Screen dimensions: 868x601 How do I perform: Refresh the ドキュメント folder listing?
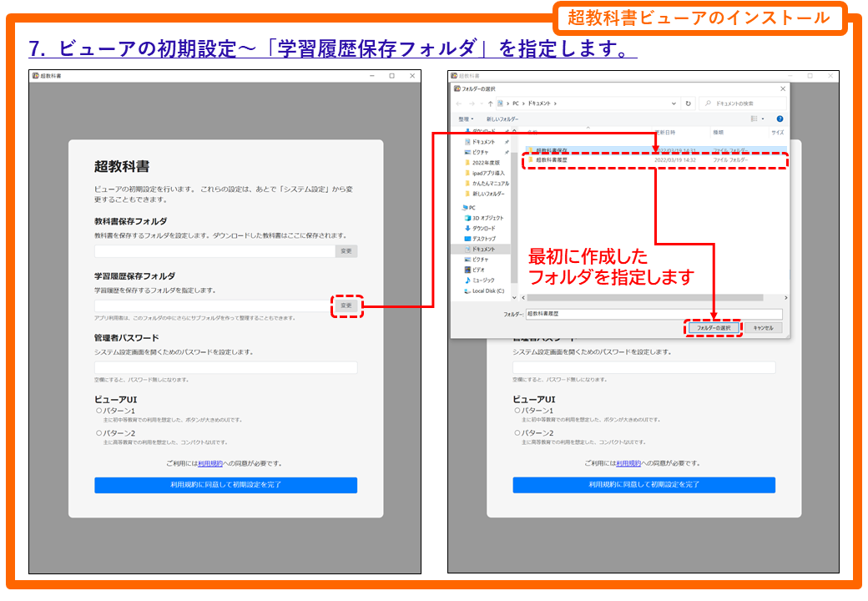click(x=688, y=104)
